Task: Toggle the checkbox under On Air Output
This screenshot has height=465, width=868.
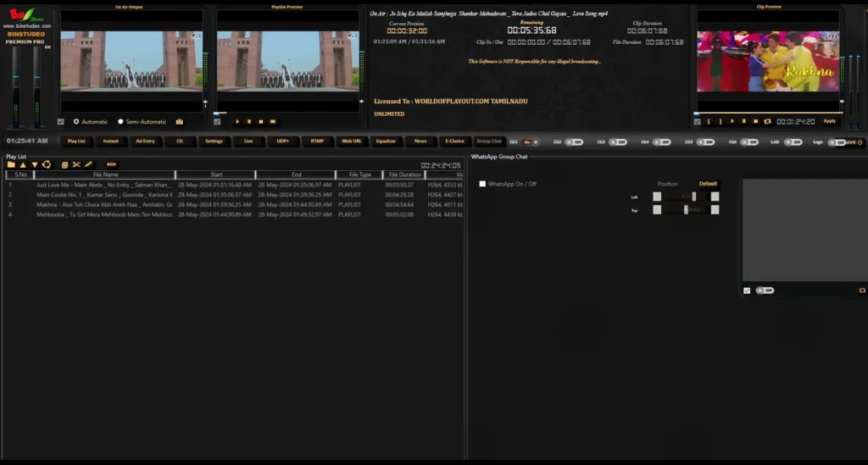Action: [x=61, y=122]
